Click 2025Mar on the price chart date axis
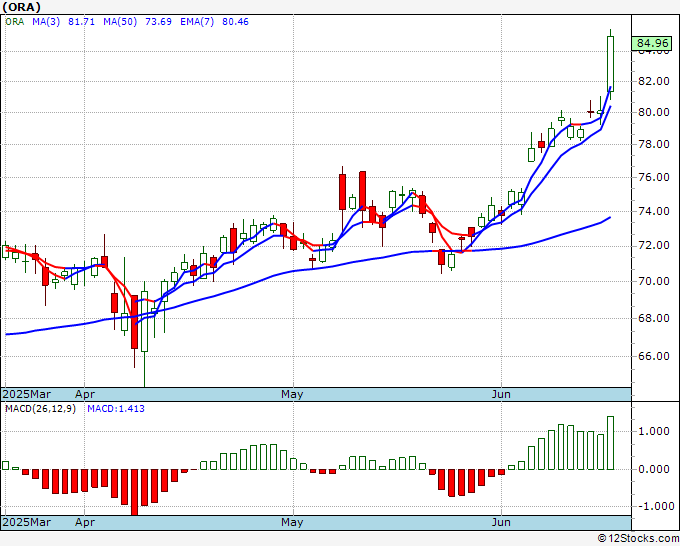This screenshot has width=680, height=546. point(27,394)
